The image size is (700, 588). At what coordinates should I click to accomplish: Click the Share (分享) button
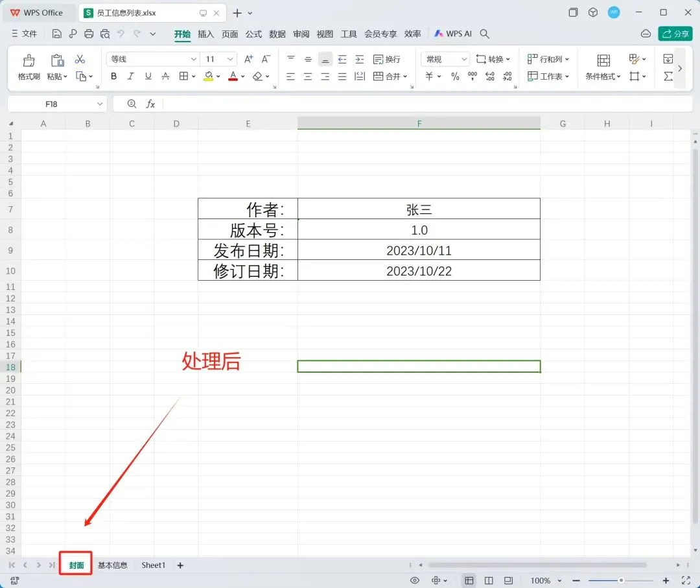(675, 34)
